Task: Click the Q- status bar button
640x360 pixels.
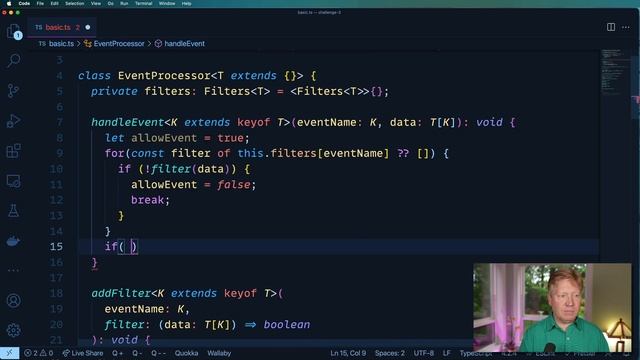Action: [x=137, y=353]
